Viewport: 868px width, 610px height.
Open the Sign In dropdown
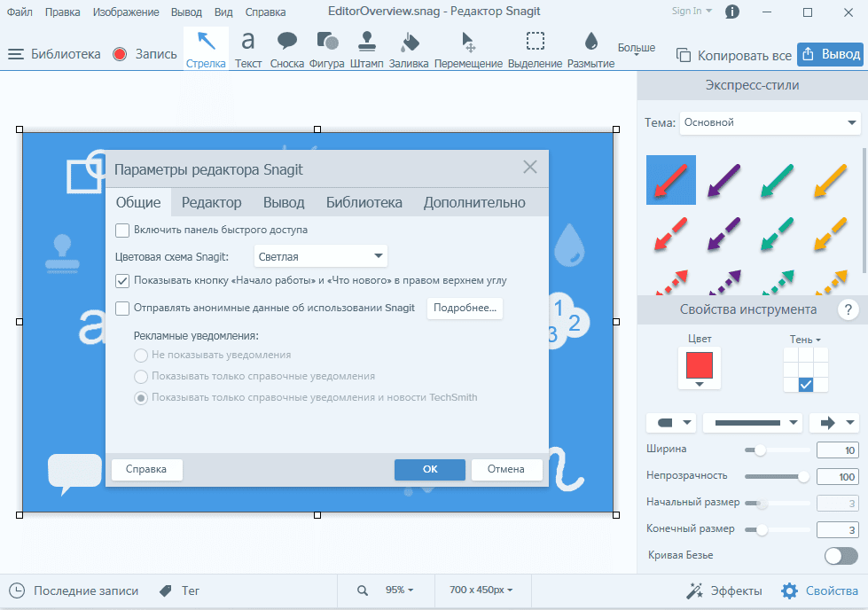[692, 11]
